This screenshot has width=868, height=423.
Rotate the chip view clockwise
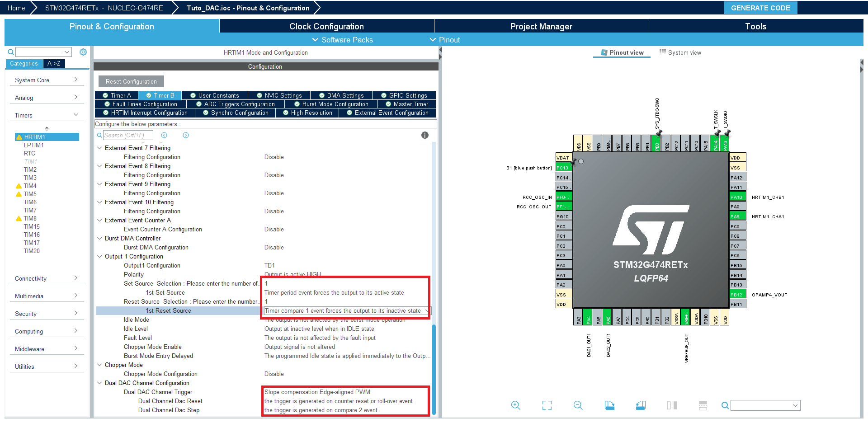[609, 405]
